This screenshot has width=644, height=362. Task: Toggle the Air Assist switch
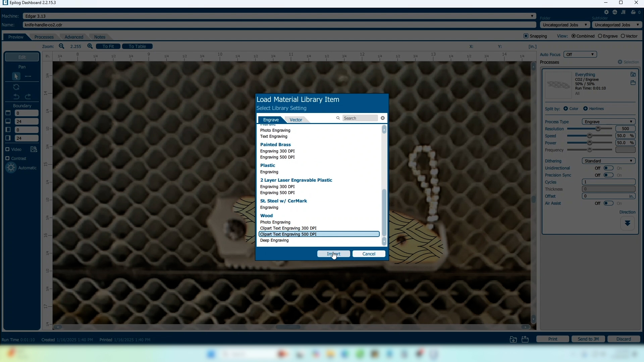608,203
